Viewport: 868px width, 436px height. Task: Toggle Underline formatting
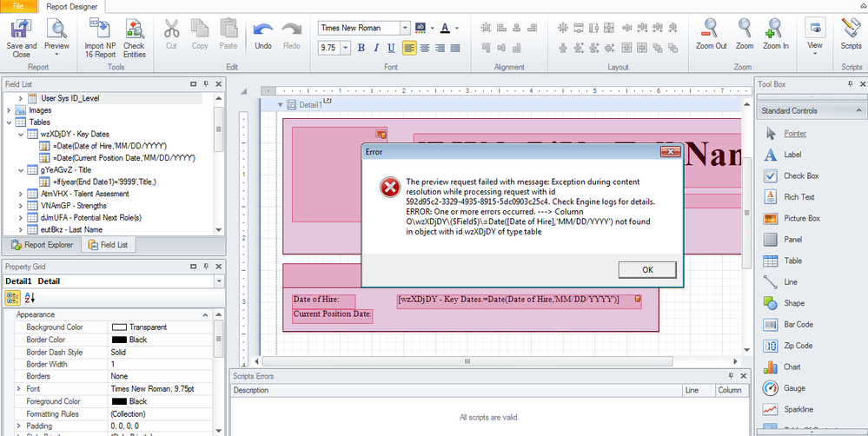(392, 48)
